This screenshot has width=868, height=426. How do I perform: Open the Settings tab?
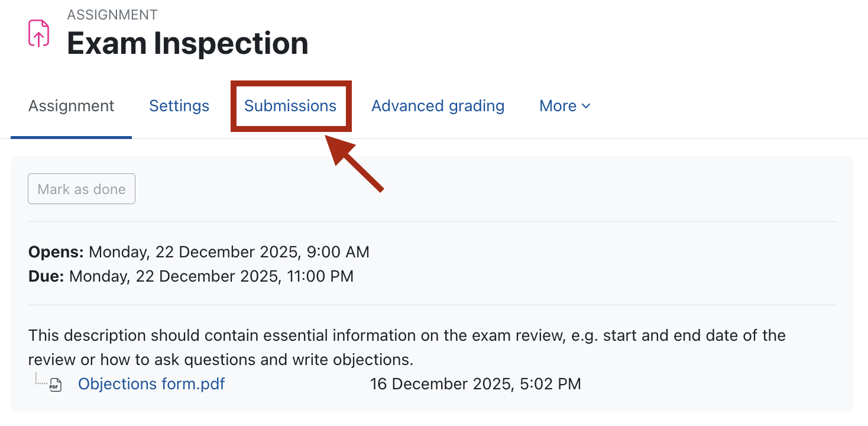179,106
